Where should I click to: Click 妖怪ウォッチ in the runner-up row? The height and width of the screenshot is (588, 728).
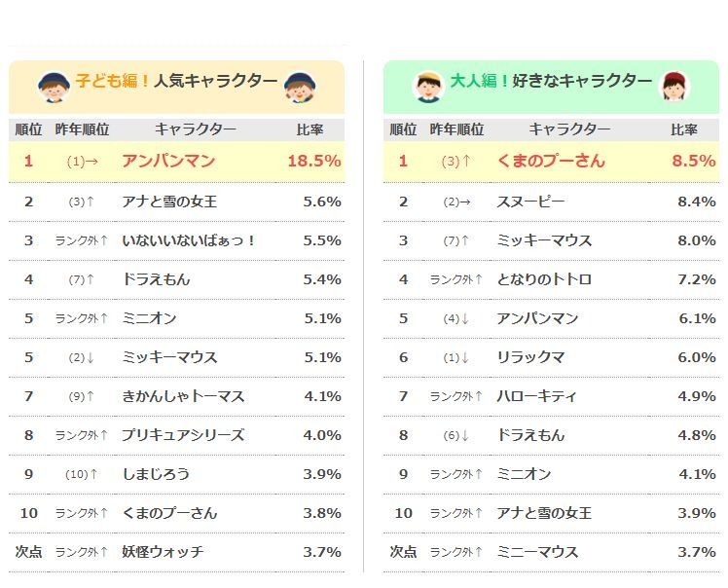coord(163,552)
